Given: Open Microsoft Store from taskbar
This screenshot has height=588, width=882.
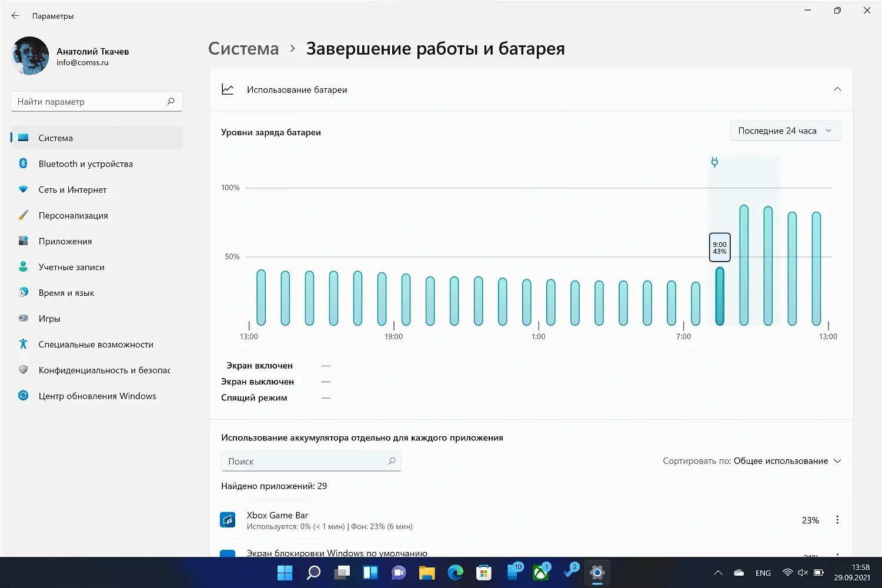Looking at the screenshot, I should 483,572.
